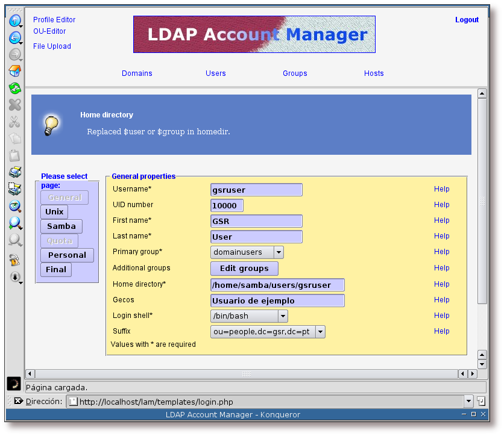The width and height of the screenshot is (504, 436).
Task: Click the Edit groups button
Action: point(244,269)
